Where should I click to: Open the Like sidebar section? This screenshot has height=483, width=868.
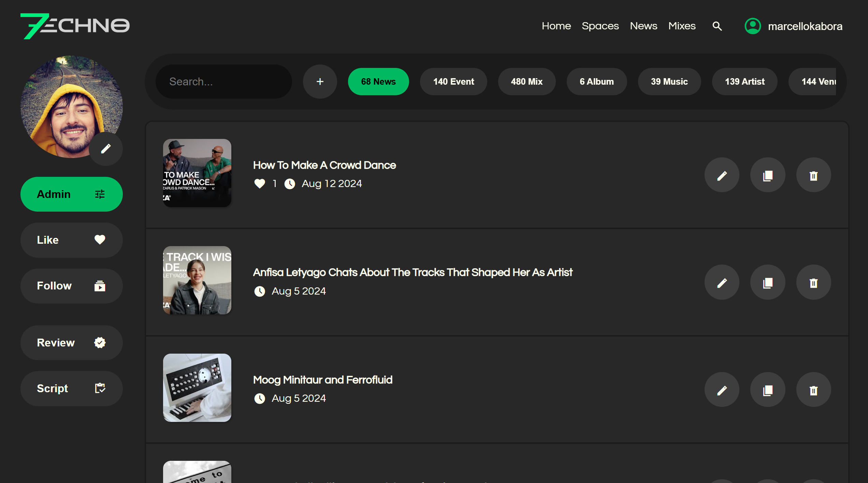coord(72,240)
